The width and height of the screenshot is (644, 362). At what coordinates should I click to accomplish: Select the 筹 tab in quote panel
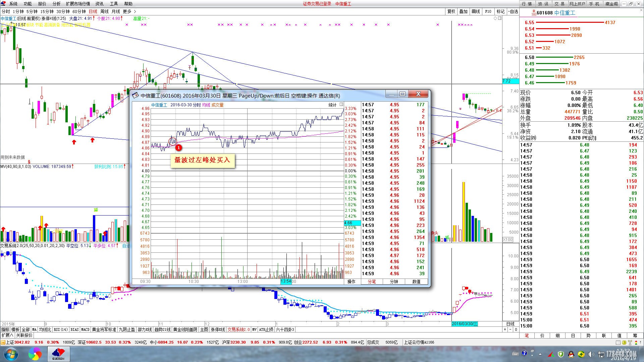(635, 336)
